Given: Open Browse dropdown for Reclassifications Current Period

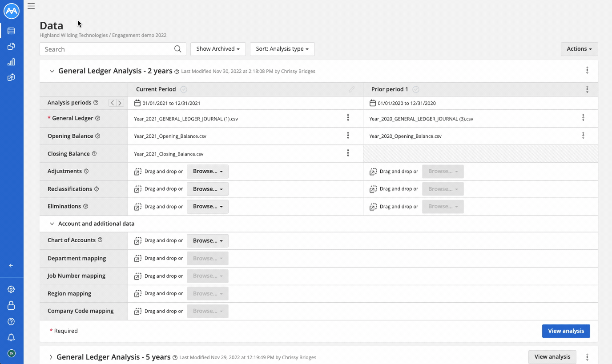Looking at the screenshot, I should pyautogui.click(x=208, y=189).
